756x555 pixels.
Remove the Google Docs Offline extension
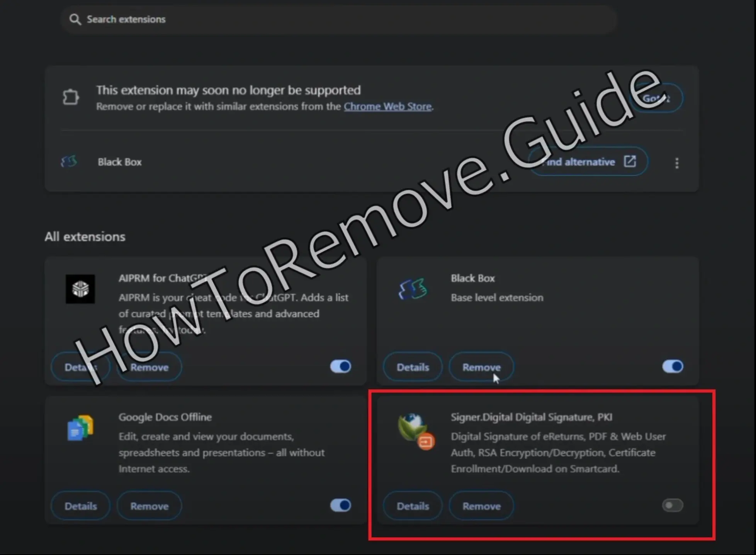tap(149, 506)
